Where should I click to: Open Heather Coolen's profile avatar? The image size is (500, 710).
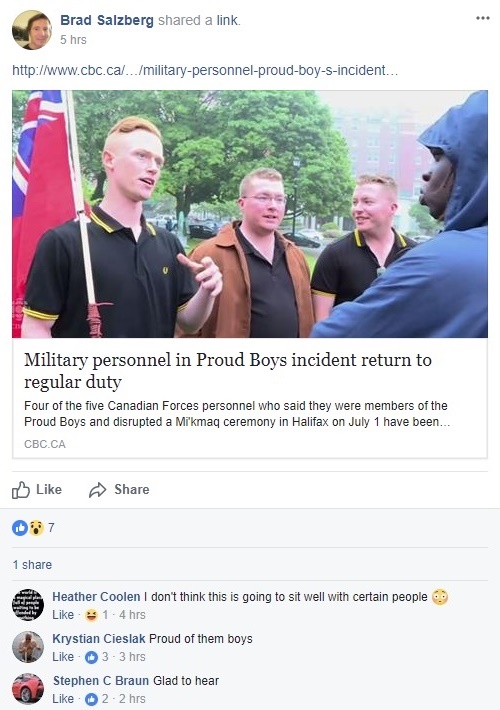click(28, 604)
